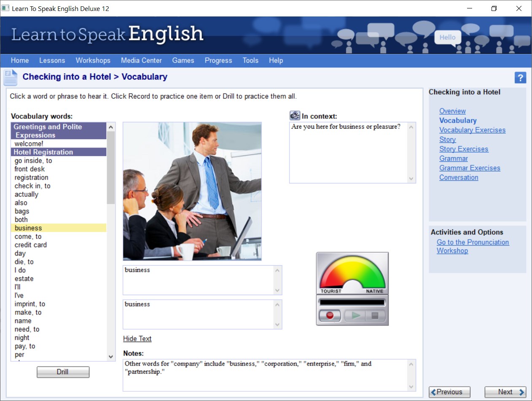Play the speaker icon next to In context
Screen dimensions: 532x401
294,115
